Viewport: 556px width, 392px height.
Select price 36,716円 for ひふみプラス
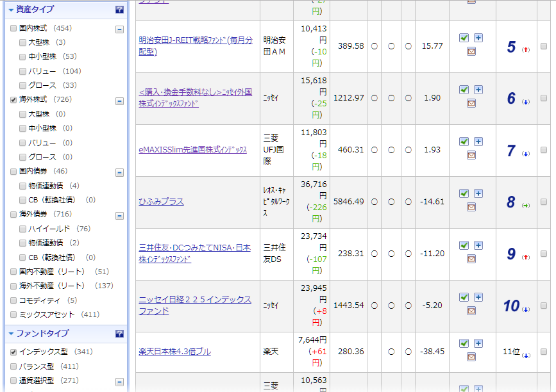click(x=314, y=190)
